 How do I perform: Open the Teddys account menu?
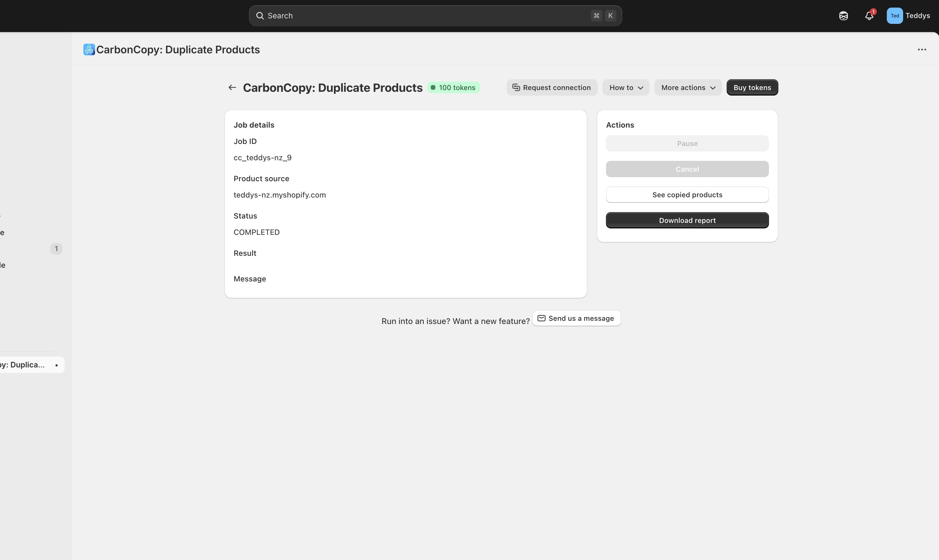tap(917, 16)
